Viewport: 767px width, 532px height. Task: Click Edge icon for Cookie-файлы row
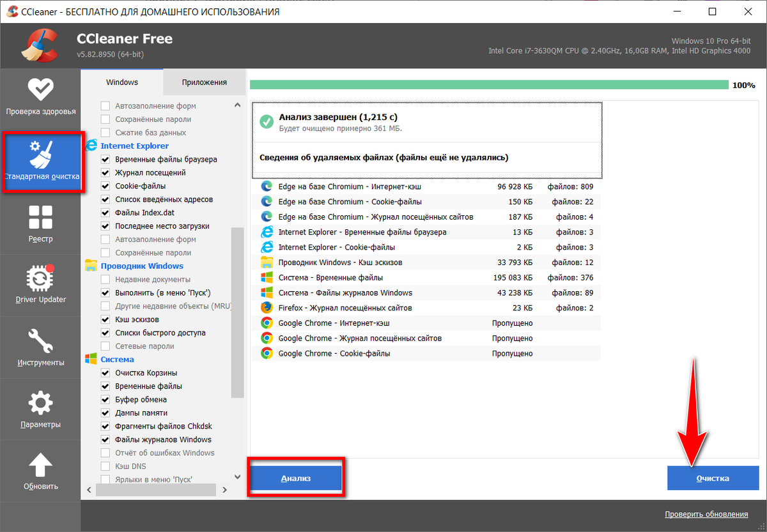click(267, 202)
